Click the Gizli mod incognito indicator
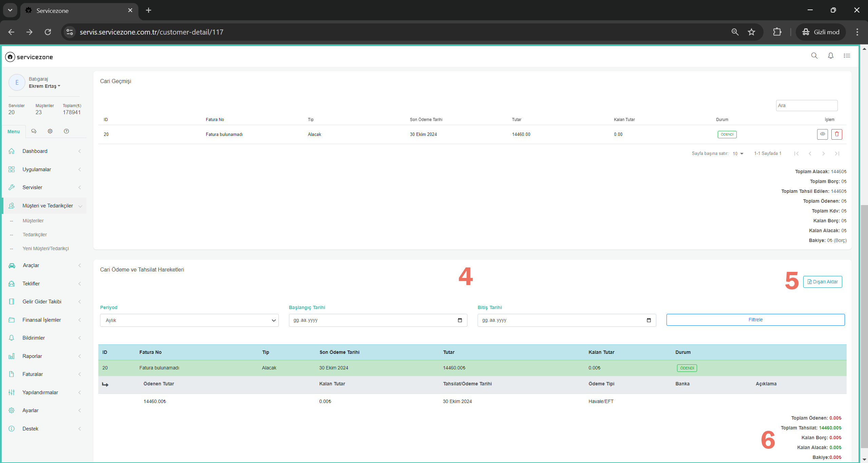Screen dimensions: 868x463 tap(821, 32)
